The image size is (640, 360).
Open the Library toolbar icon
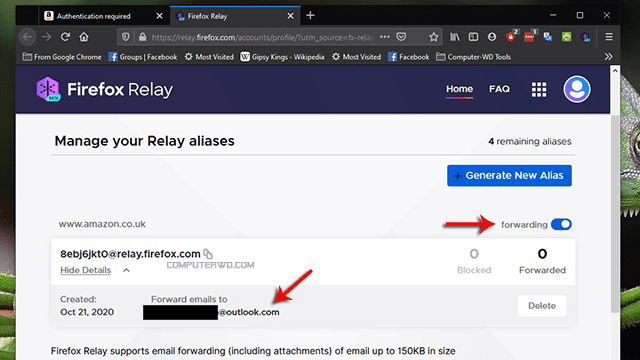pyautogui.click(x=455, y=37)
